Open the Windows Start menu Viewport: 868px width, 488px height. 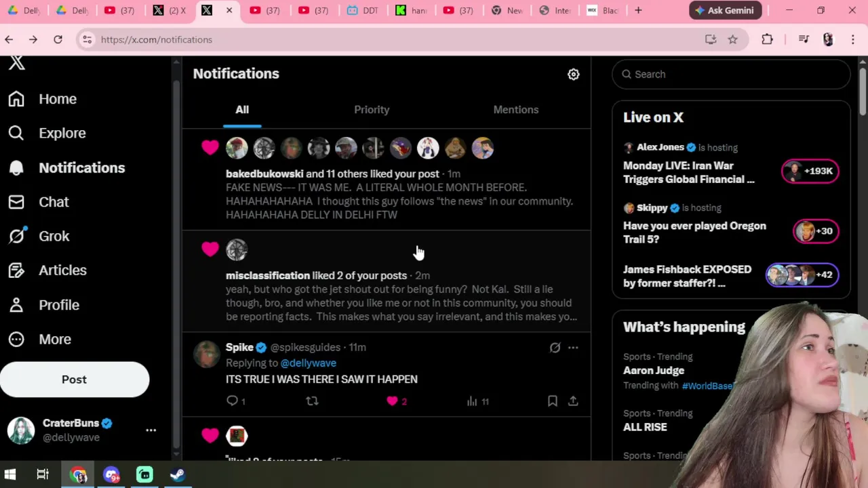coord(10,474)
